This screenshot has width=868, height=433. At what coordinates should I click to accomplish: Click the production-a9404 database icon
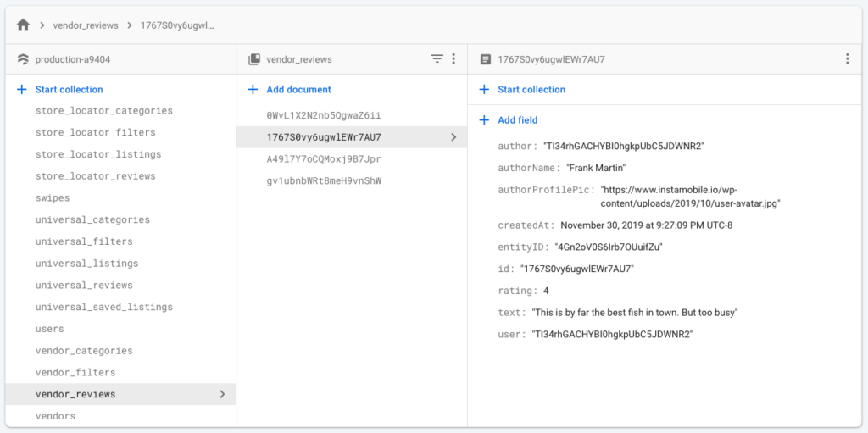23,59
